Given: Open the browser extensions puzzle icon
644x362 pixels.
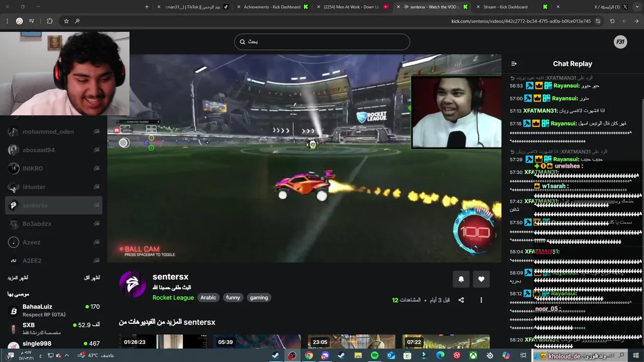Looking at the screenshot, I should click(x=49, y=21).
